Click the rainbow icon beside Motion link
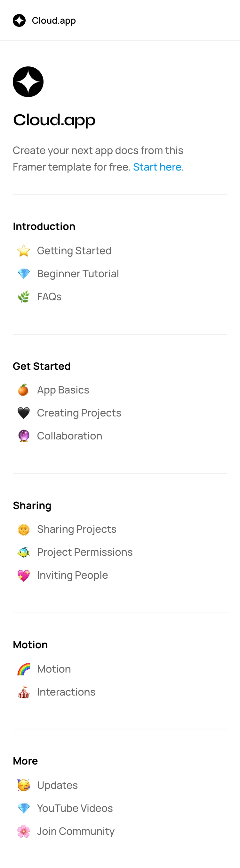This screenshot has height=868, width=240. point(24,669)
